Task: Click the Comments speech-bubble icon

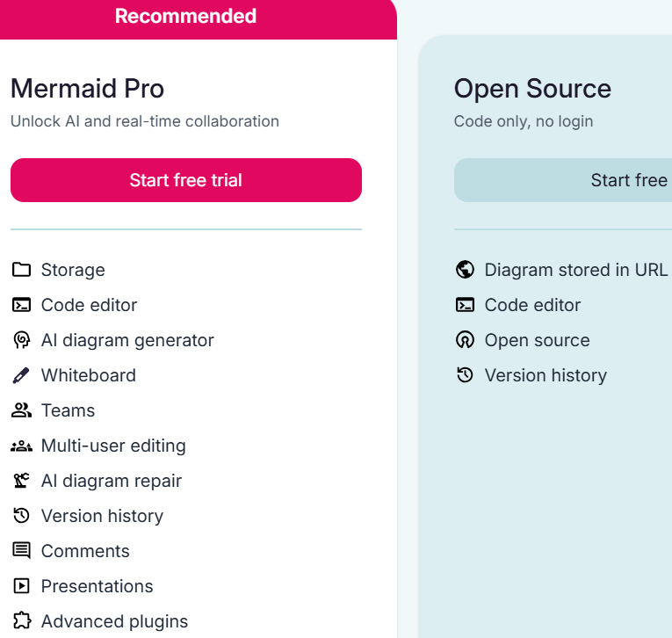Action: (x=21, y=551)
